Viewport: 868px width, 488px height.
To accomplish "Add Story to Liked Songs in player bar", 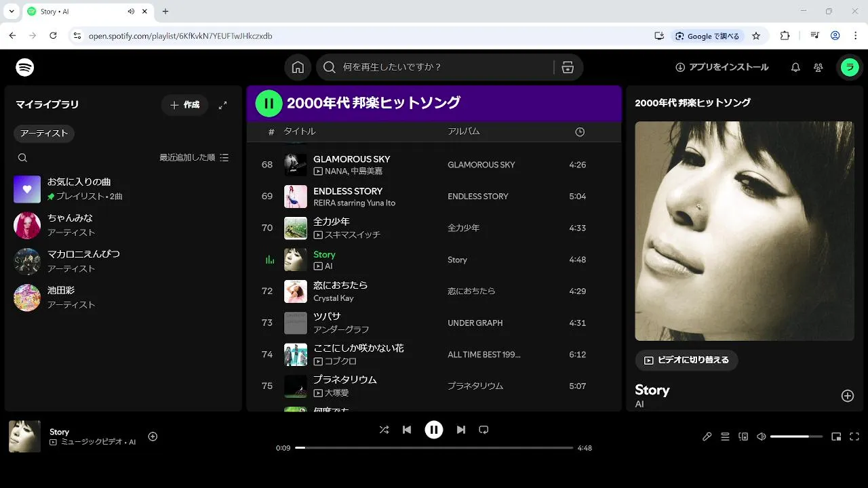I will 153,436.
